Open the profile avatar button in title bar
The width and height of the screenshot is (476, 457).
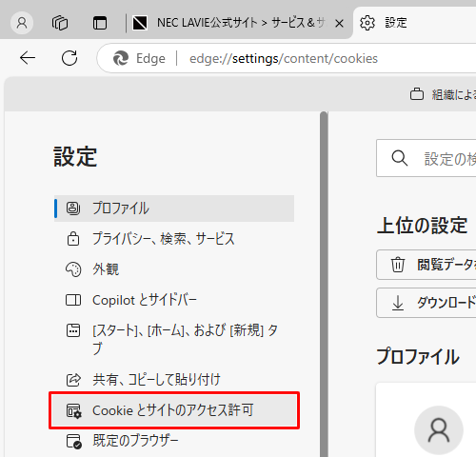pos(22,23)
